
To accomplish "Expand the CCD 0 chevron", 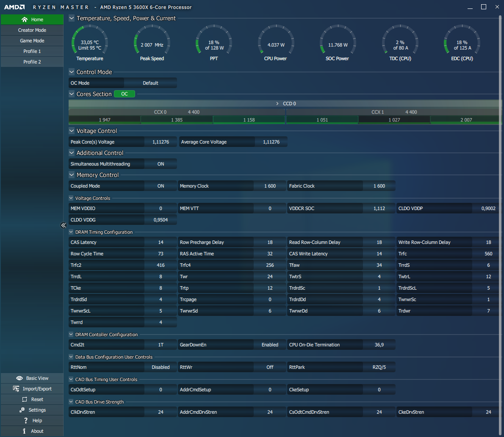I will (277, 103).
